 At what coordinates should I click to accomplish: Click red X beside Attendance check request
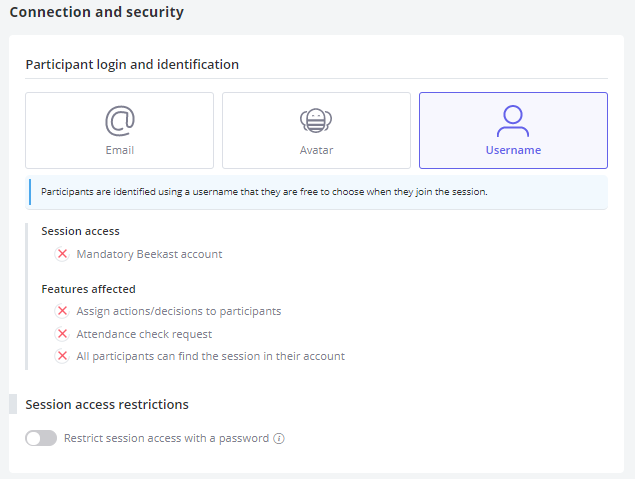pos(62,334)
